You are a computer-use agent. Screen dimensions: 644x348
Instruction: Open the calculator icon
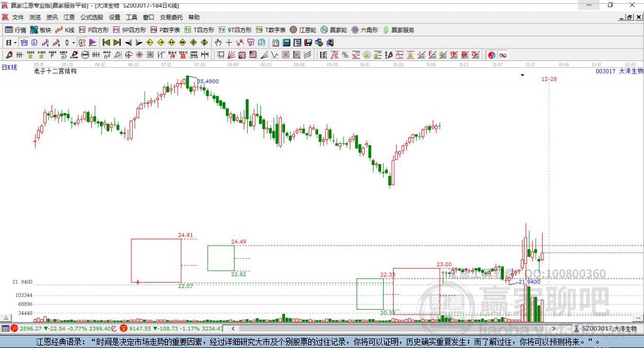[287, 43]
